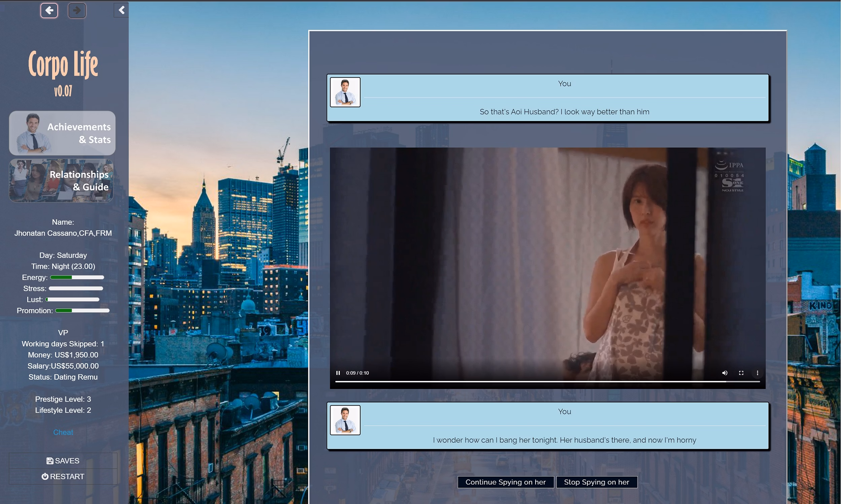
Task: Choose Stop Spying on her
Action: coord(597,482)
